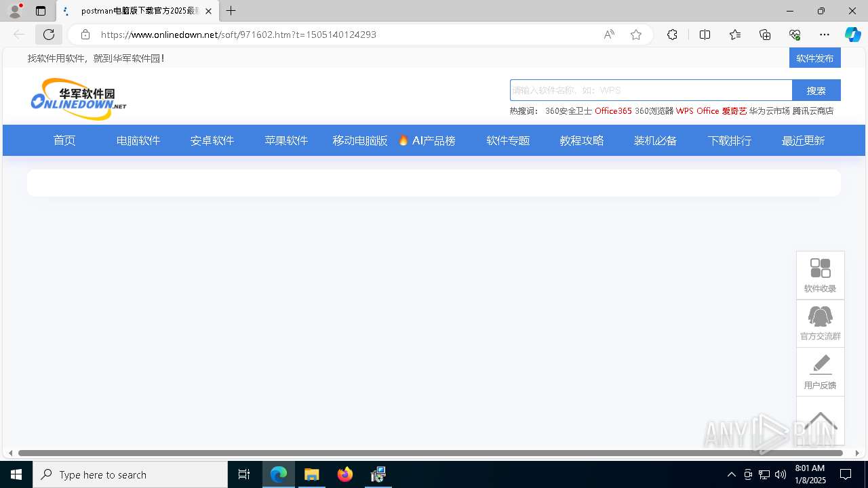Click horizontal scrollbar left arrow
The image size is (868, 488).
pyautogui.click(x=10, y=453)
